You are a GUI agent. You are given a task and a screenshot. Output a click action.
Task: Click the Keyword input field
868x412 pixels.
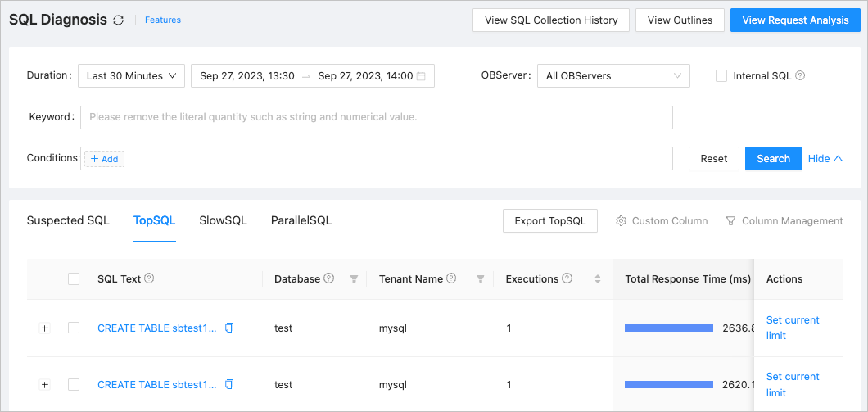[376, 117]
